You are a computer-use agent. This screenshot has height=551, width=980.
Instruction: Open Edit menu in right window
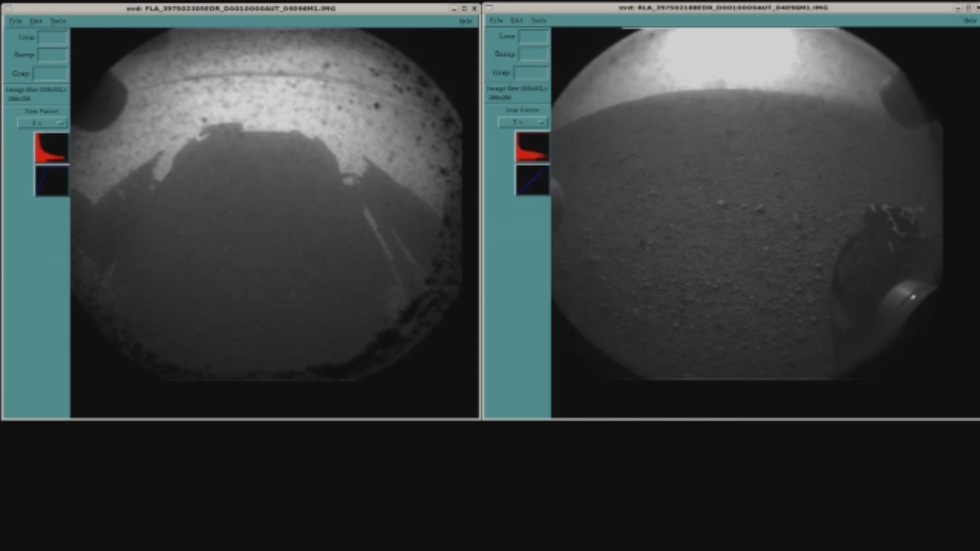517,20
